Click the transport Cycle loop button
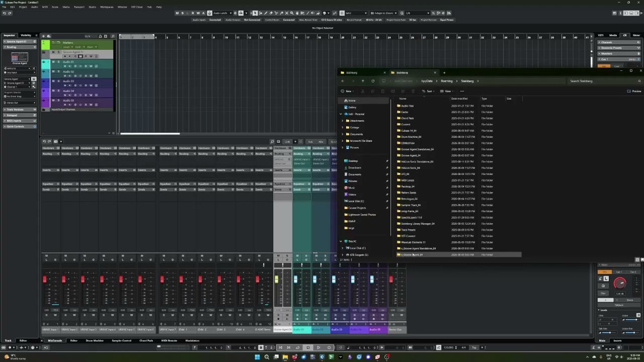The height and width of the screenshot is (362, 644). click(297, 347)
